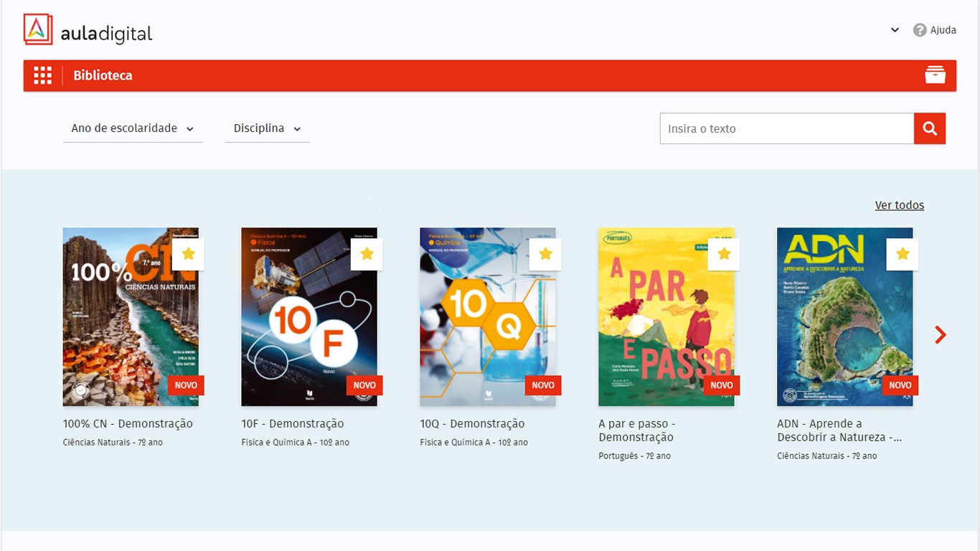
Task: Open 10F - Demonstração title
Action: pyautogui.click(x=293, y=423)
